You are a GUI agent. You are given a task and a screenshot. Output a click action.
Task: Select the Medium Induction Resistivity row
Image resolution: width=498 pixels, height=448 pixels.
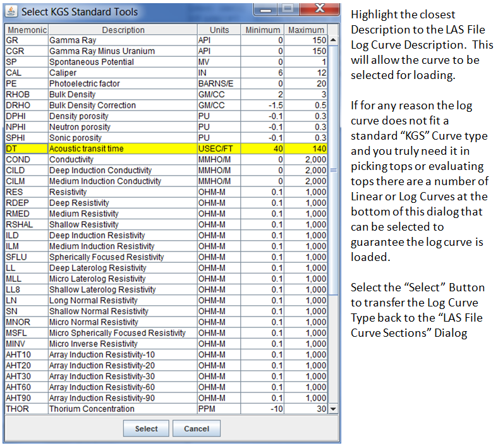pyautogui.click(x=166, y=246)
